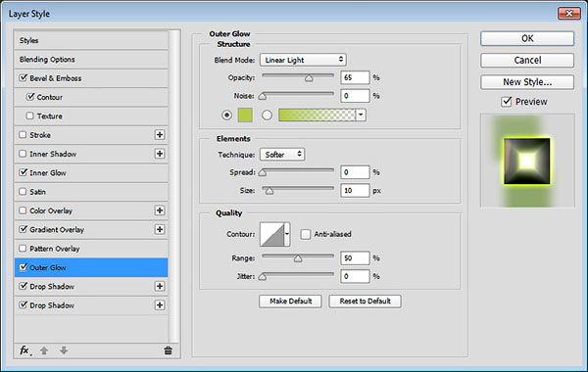
Task: Open the Blend Mode dropdown
Action: 303,60
